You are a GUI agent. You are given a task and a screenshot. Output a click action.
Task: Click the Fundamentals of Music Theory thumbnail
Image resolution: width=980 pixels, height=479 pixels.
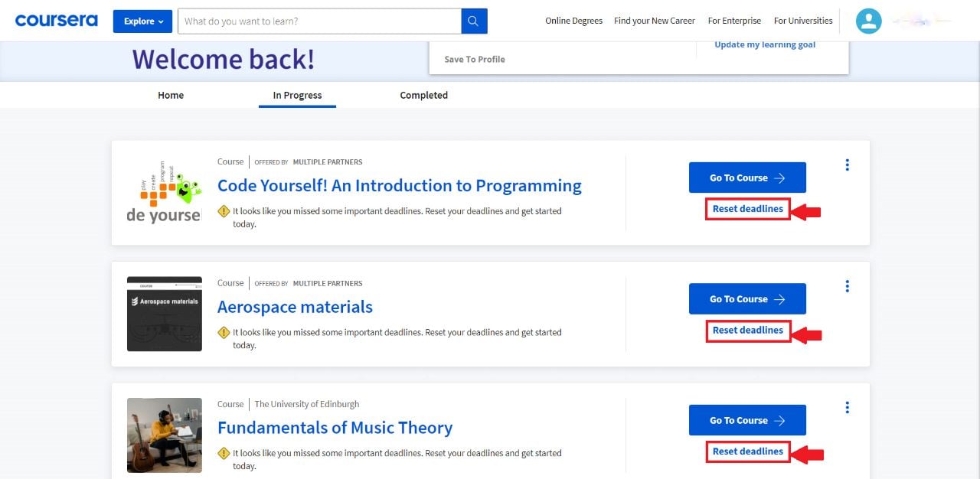point(164,435)
